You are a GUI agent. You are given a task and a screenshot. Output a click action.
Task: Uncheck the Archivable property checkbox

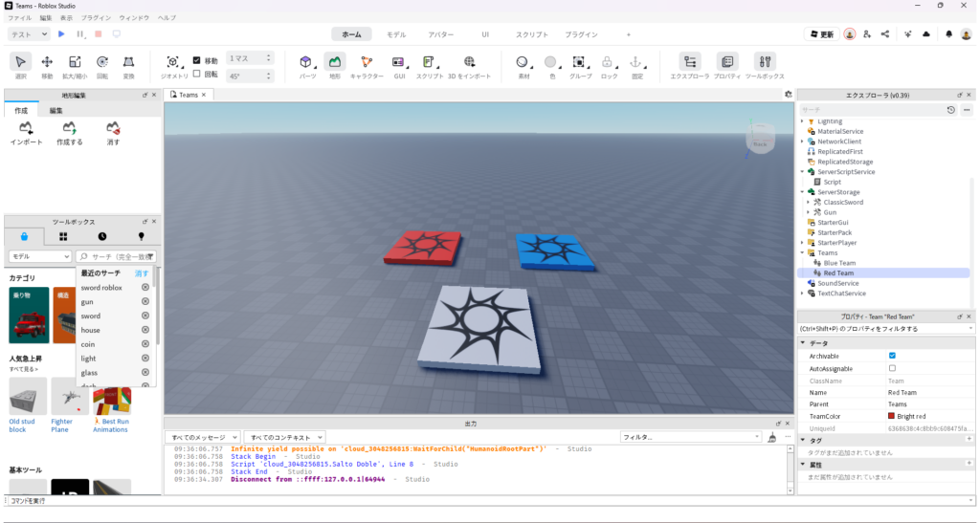[x=892, y=356]
